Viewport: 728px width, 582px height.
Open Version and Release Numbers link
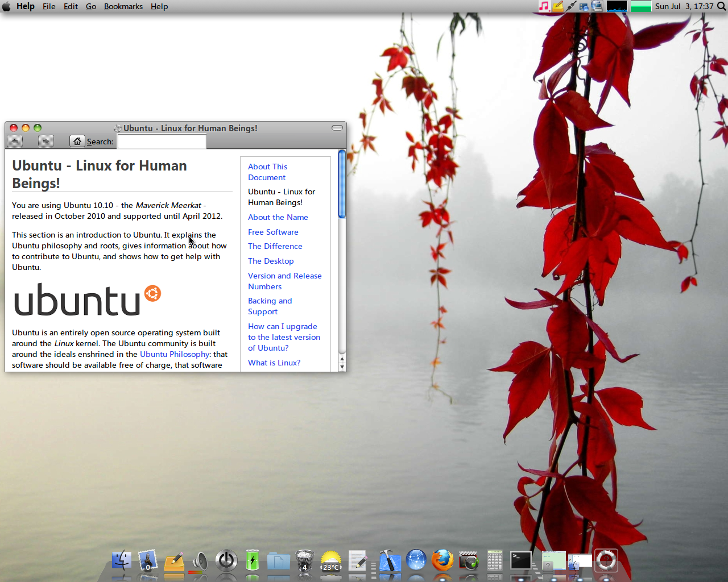click(x=285, y=281)
